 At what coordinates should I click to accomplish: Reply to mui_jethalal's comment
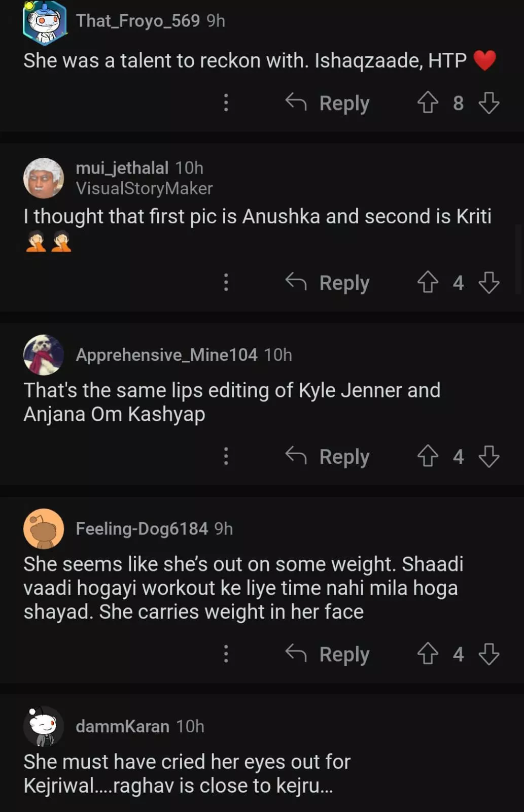click(x=328, y=283)
